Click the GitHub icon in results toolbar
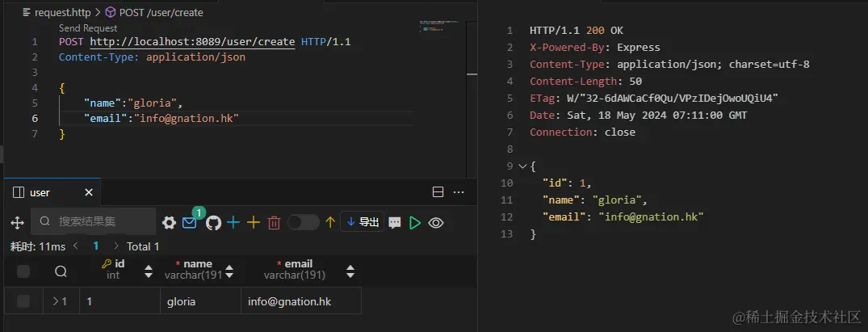This screenshot has height=332, width=868. click(213, 223)
